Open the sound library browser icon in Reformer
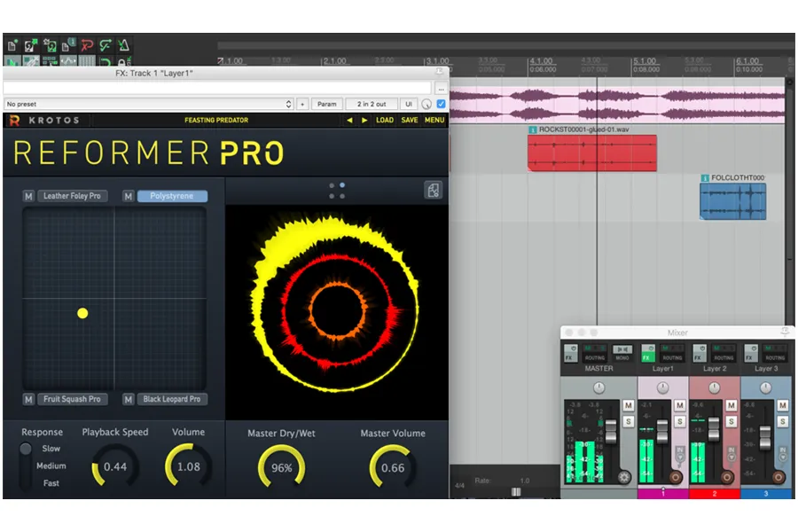The image size is (798, 532). (x=433, y=191)
